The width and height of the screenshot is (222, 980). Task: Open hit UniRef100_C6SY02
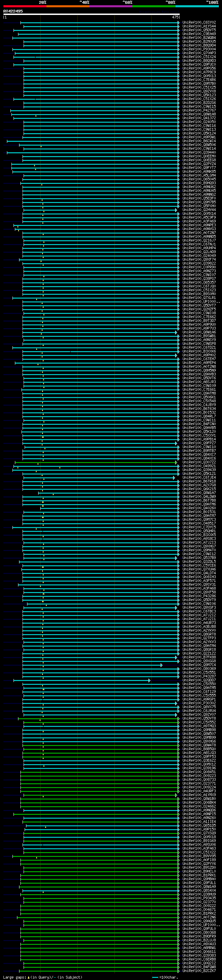(199, 23)
